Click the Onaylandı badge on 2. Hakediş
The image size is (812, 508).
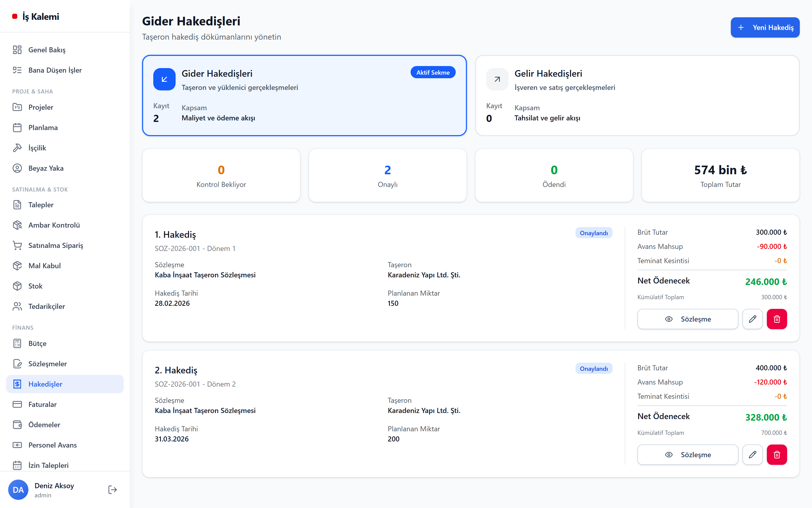594,369
